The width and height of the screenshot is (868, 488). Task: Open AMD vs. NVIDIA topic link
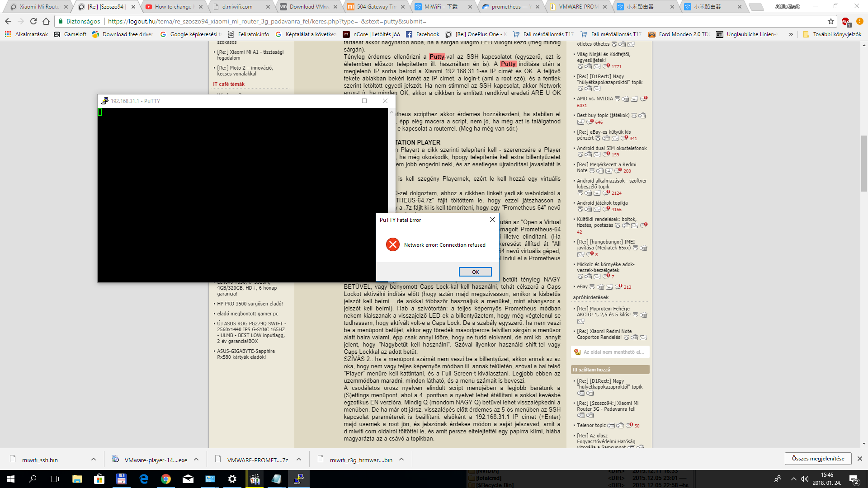pyautogui.click(x=594, y=99)
